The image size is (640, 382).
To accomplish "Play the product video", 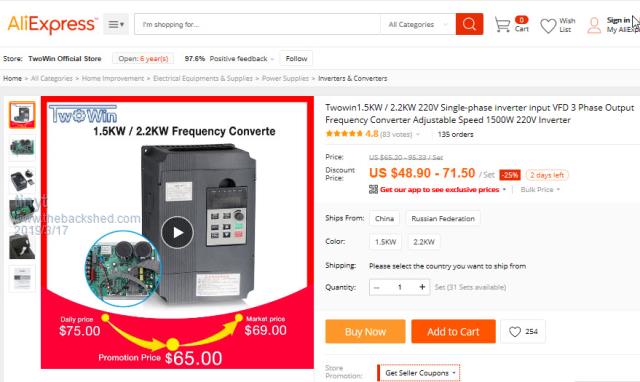I will pyautogui.click(x=177, y=232).
